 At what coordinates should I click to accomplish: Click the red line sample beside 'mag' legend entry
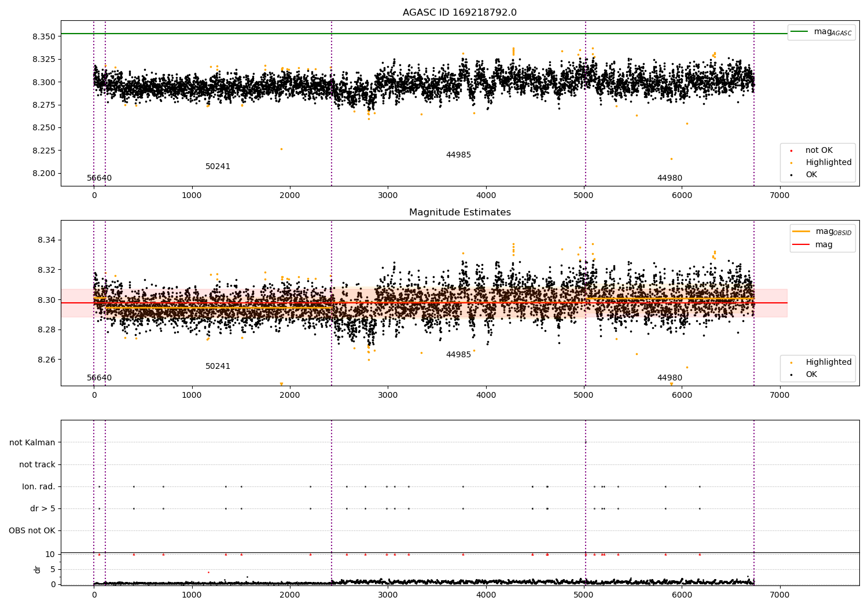(x=801, y=245)
